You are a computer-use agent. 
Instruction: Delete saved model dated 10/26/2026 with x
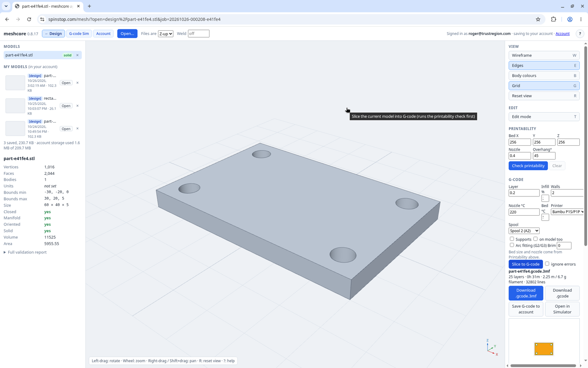77,83
